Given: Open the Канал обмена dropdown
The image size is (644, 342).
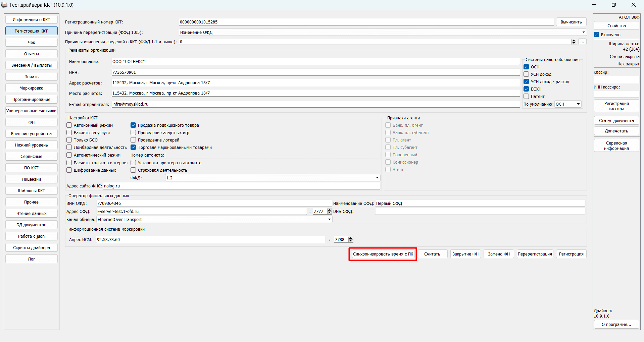Looking at the screenshot, I should [x=329, y=219].
